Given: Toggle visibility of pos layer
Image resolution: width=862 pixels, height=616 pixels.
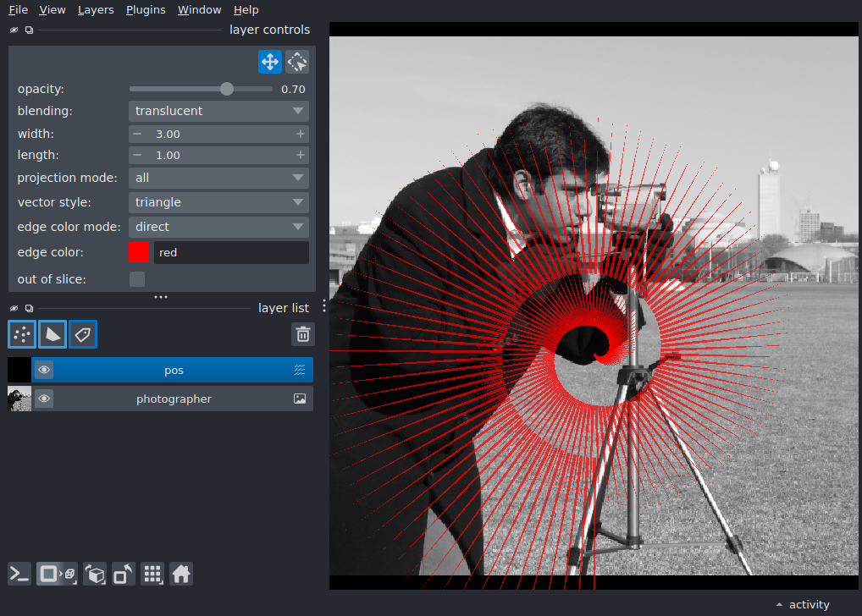Looking at the screenshot, I should tap(44, 370).
